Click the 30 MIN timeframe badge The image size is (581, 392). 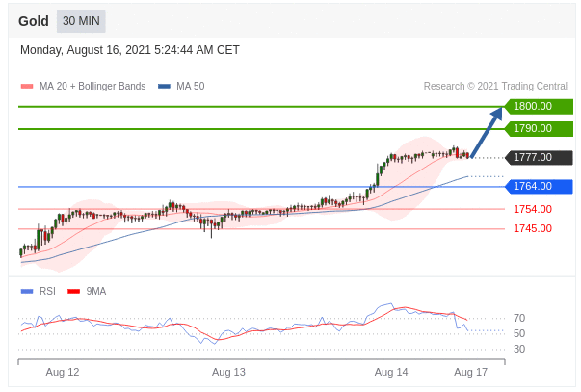coord(81,21)
